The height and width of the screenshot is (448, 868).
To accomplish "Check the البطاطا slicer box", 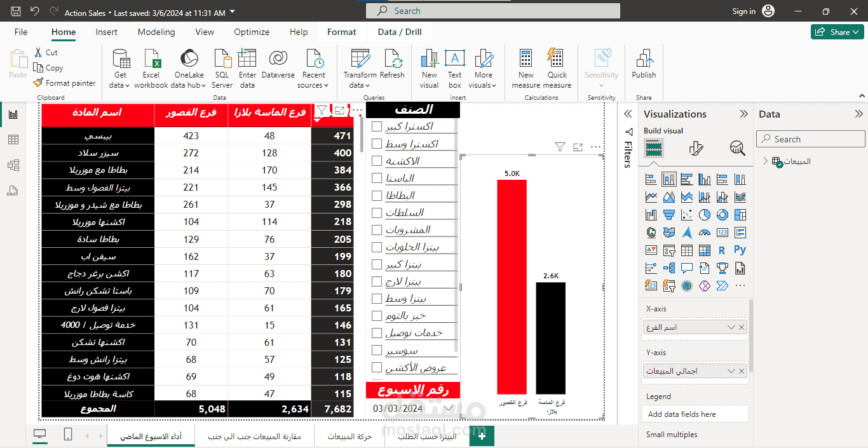I will (377, 195).
